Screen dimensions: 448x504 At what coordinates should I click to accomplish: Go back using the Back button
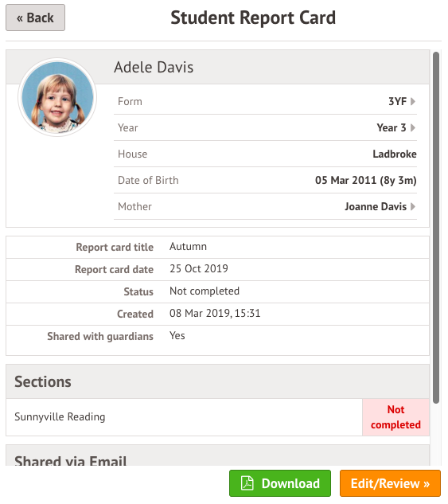[x=35, y=18]
